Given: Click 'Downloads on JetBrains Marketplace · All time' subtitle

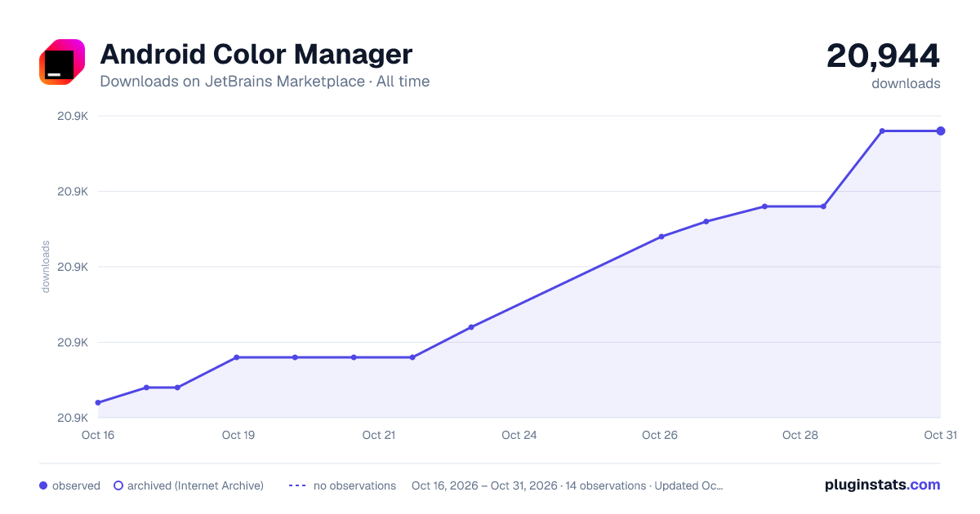Looking at the screenshot, I should pos(265,82).
